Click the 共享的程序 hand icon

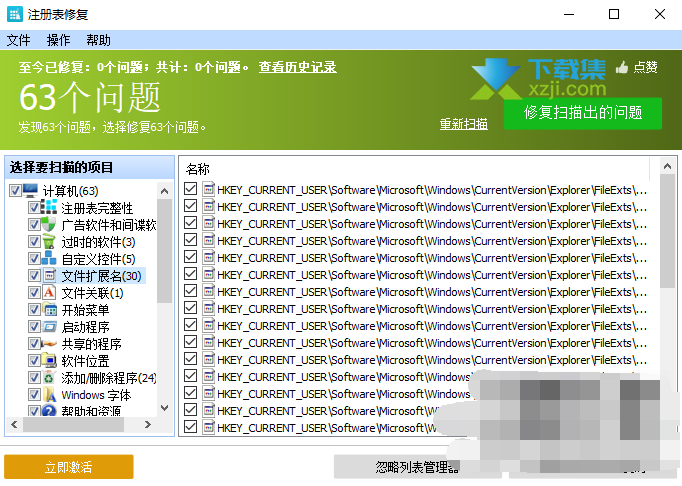[x=49, y=344]
